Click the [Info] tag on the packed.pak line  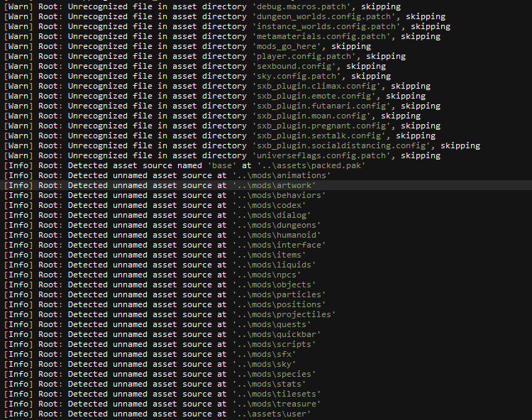(18, 165)
